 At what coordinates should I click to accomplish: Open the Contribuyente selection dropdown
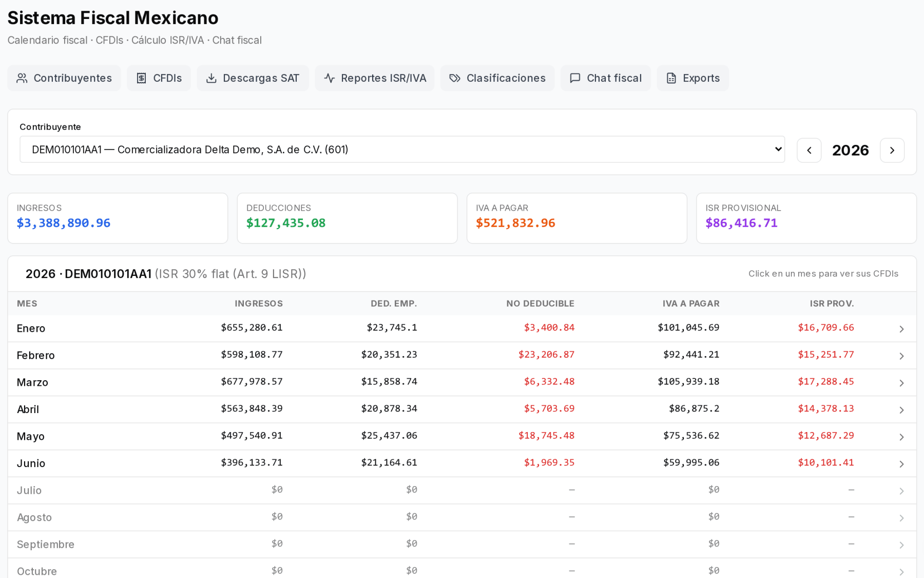coord(402,150)
